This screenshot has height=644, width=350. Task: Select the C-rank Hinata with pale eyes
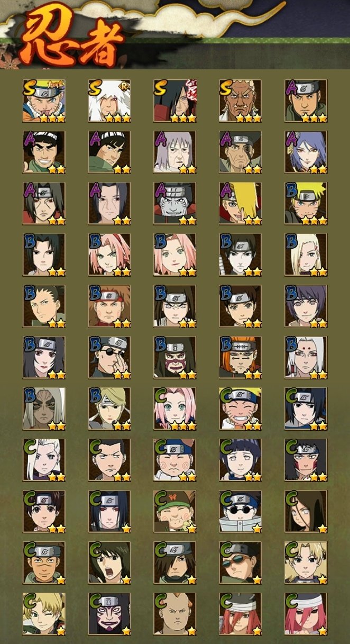241,460
